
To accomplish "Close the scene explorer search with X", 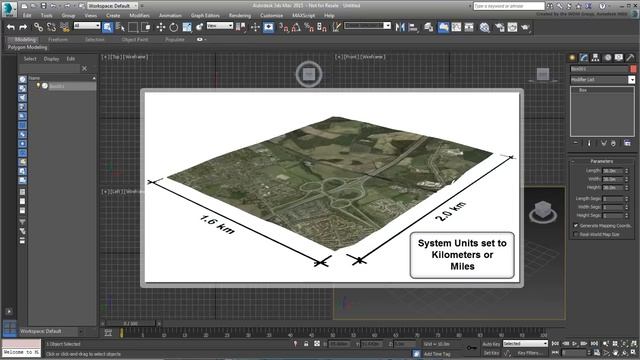I will pos(84,69).
